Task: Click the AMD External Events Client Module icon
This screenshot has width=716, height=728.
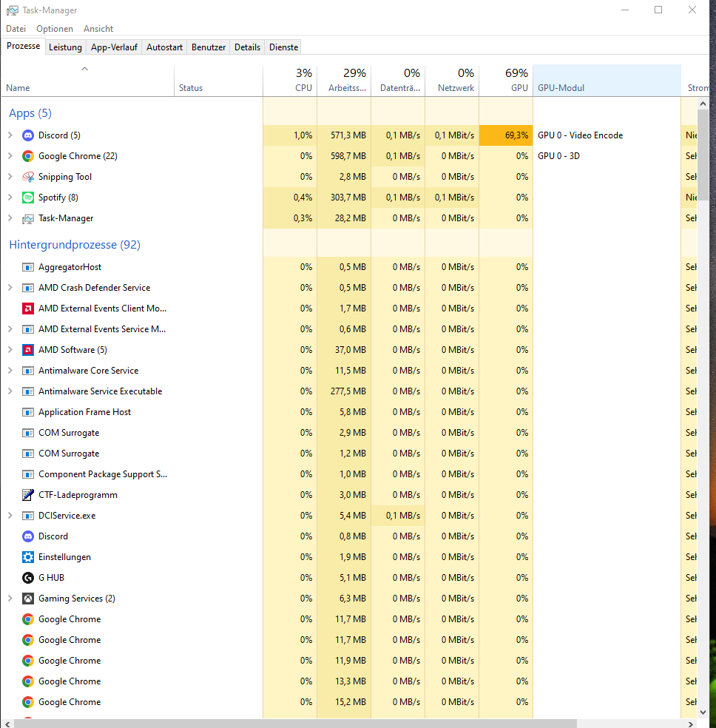Action: tap(28, 309)
